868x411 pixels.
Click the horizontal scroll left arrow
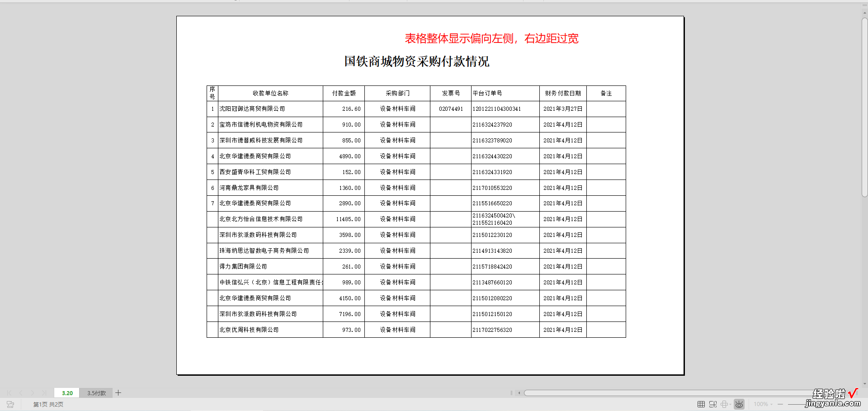[x=519, y=393]
